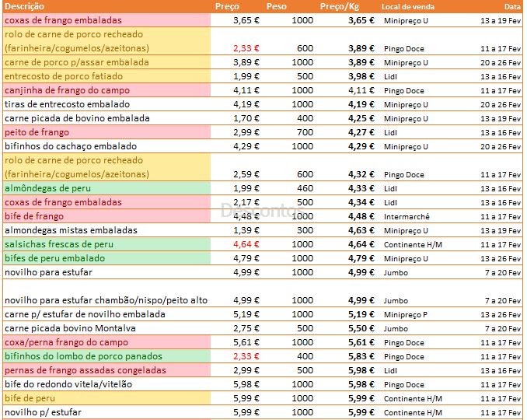This screenshot has width=527, height=420.
Task: Select carne p/ estufar de novilho embalada cell
Action: point(107,314)
